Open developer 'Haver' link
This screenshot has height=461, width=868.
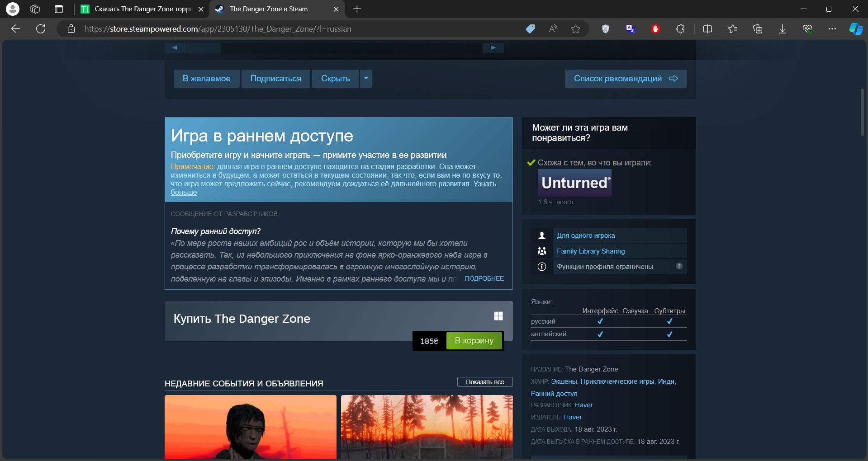pyautogui.click(x=584, y=405)
